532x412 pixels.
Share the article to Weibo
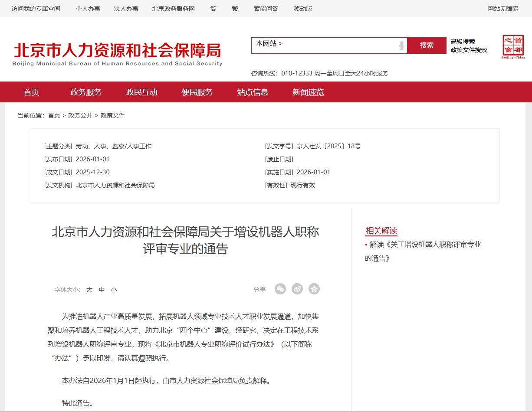coord(297,289)
